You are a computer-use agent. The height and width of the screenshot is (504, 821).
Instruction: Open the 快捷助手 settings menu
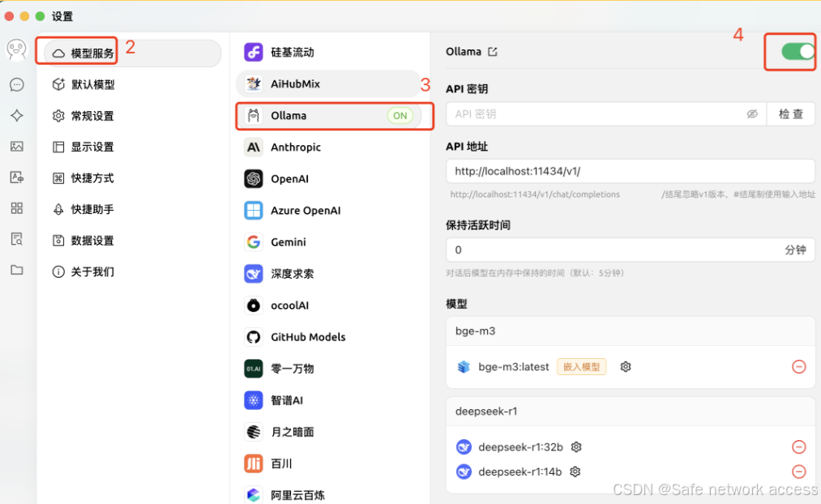(133, 209)
